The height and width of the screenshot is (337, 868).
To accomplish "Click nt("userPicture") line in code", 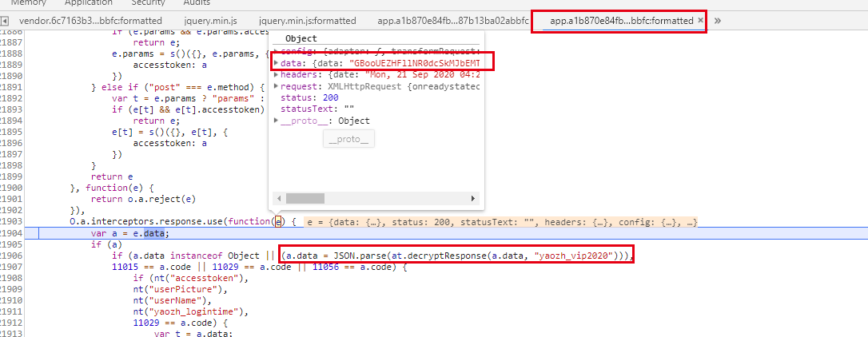I will click(x=181, y=290).
